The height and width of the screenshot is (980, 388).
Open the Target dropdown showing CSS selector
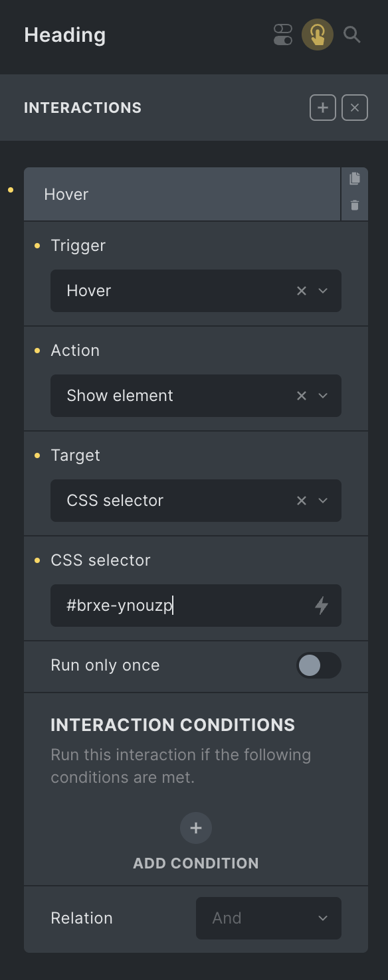point(196,501)
